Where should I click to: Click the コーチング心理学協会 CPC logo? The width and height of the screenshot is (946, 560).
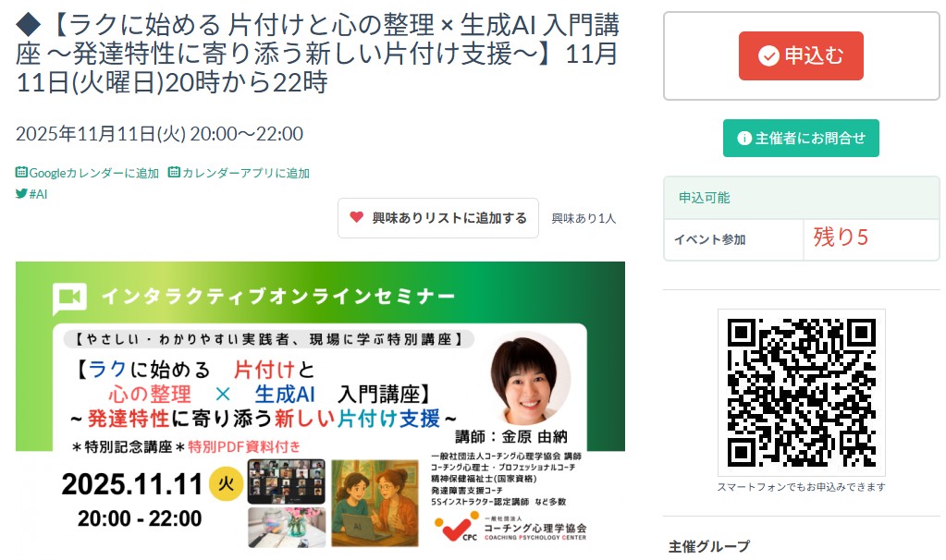point(510,528)
